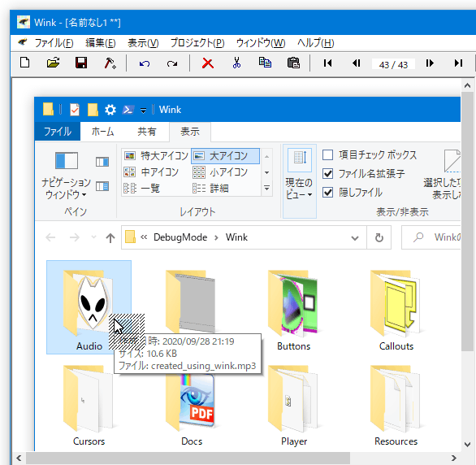
Task: Open the ウィンドウ(W) menu
Action: tap(261, 43)
